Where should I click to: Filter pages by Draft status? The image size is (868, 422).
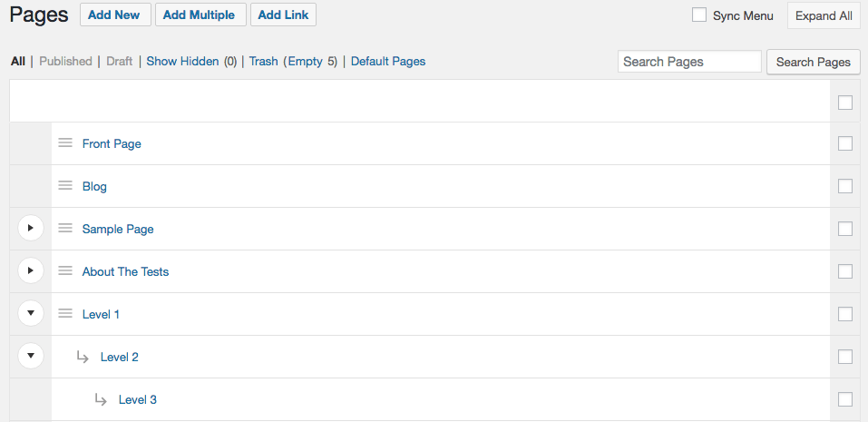click(119, 62)
